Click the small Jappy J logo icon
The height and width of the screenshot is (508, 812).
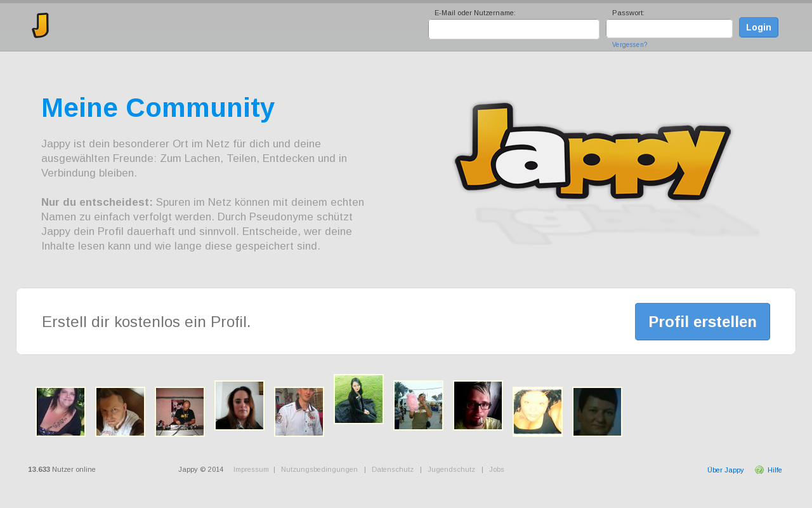[x=41, y=25]
